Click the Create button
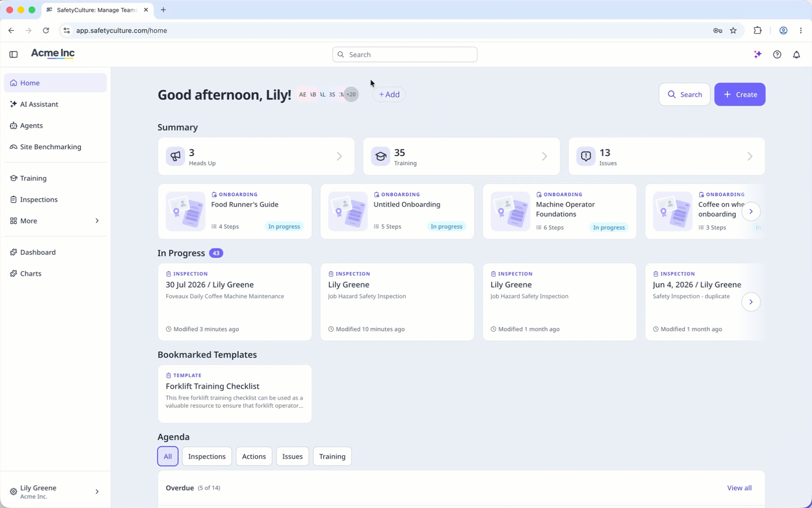 tap(739, 94)
